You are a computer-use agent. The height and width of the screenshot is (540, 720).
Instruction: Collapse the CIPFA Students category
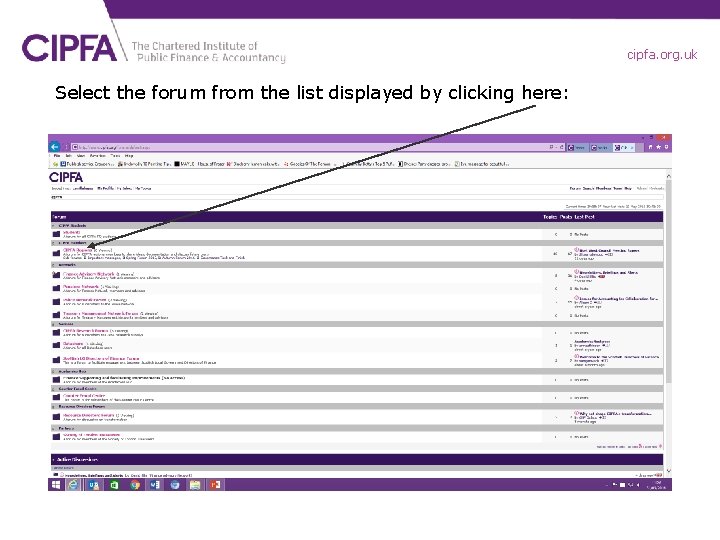54,225
